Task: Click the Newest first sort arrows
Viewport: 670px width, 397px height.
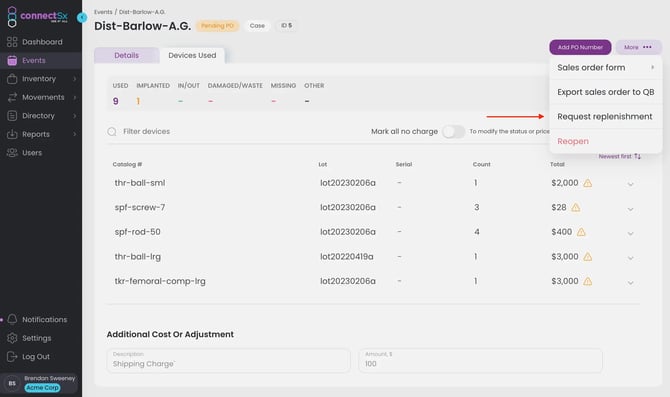Action: point(637,156)
